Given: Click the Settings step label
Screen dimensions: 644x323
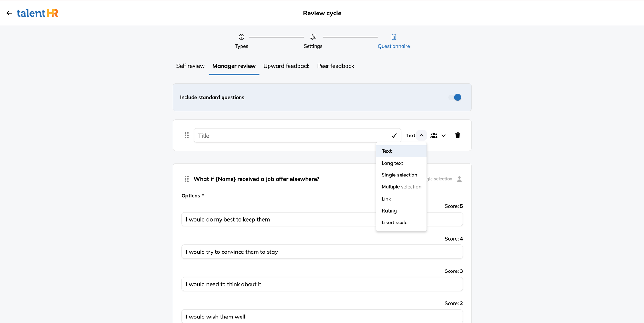Looking at the screenshot, I should 313,46.
